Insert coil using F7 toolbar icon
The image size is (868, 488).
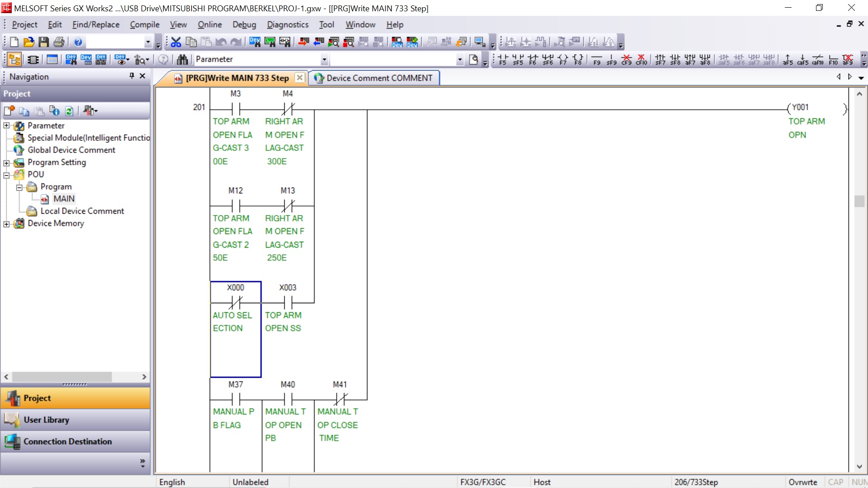pyautogui.click(x=563, y=59)
